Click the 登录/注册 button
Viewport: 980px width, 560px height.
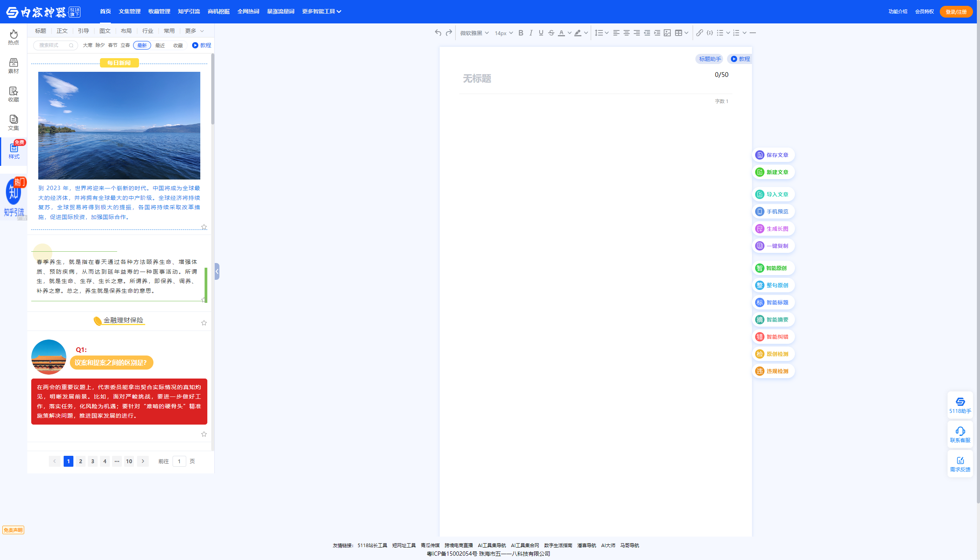pyautogui.click(x=956, y=12)
